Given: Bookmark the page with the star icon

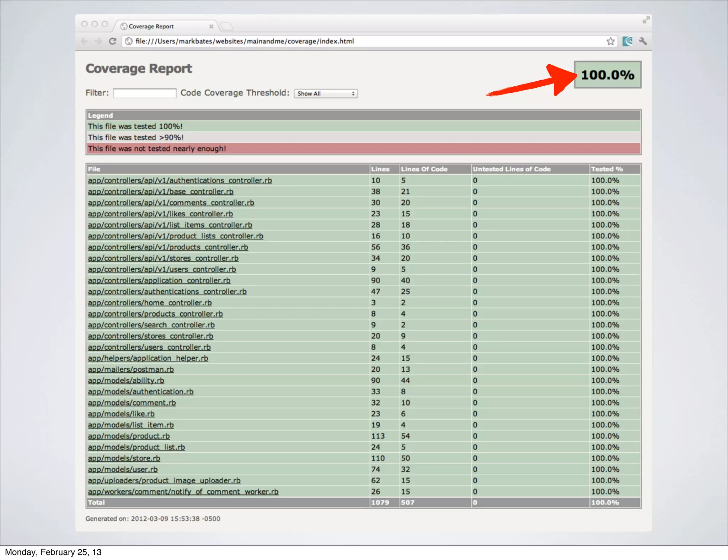Looking at the screenshot, I should pos(610,41).
